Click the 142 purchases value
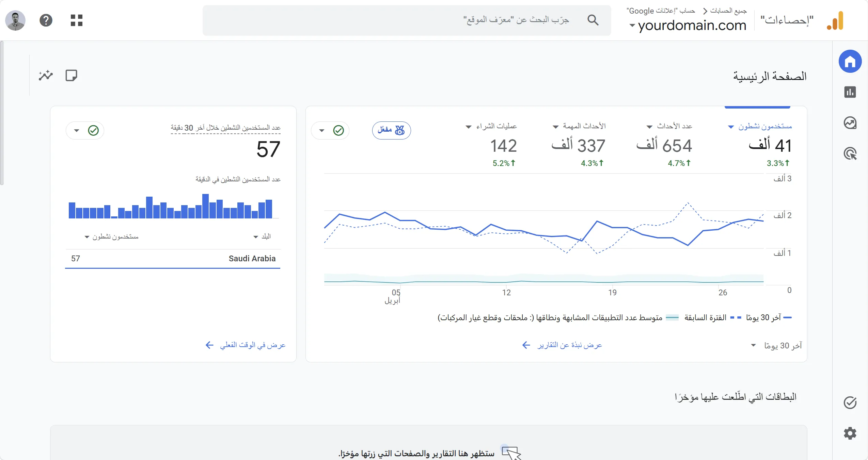 coord(503,146)
